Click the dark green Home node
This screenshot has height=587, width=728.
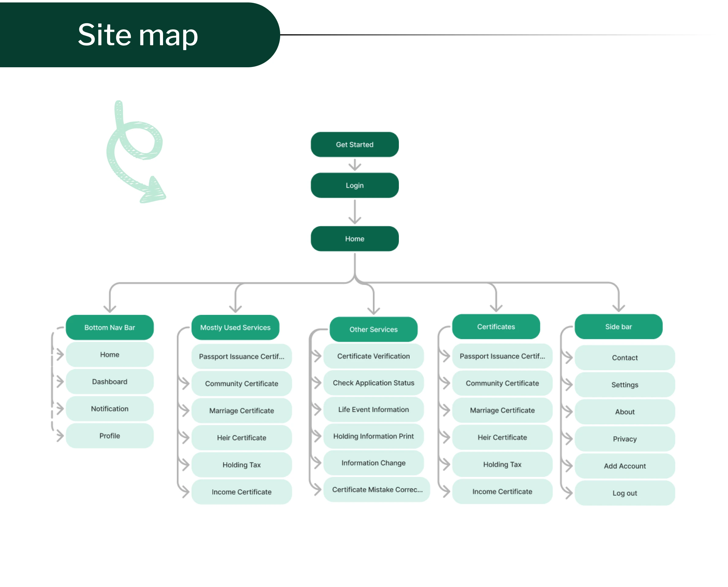pos(355,239)
